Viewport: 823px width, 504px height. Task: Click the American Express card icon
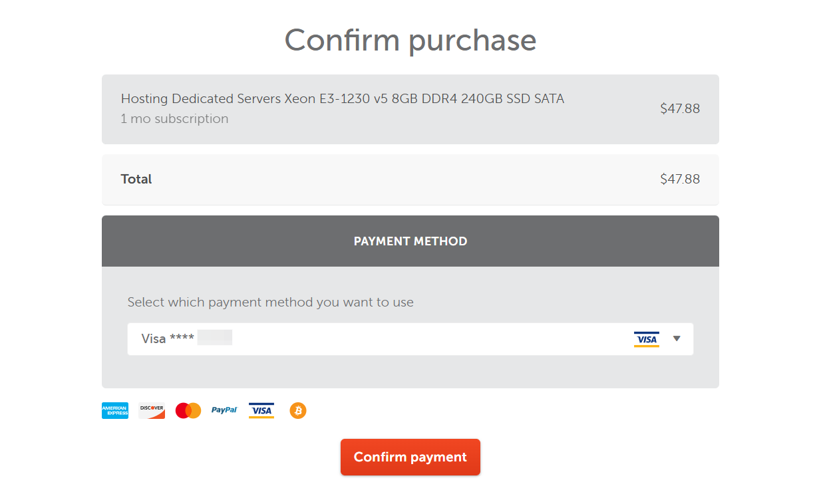tap(114, 410)
